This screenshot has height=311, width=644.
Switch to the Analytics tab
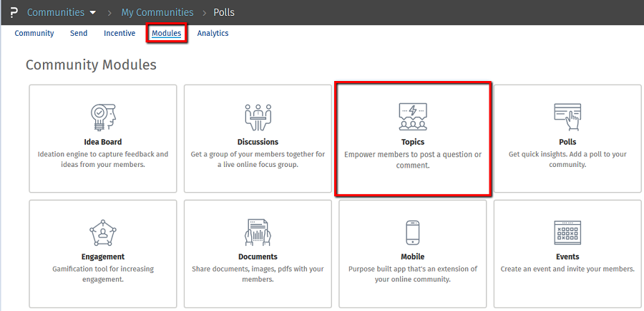[x=213, y=33]
